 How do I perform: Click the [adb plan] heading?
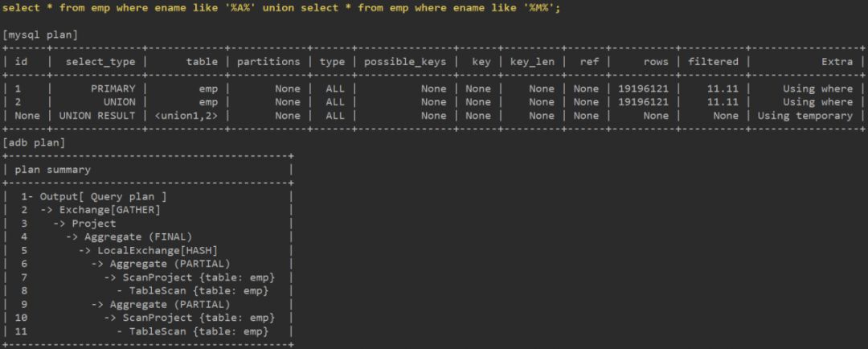coord(34,142)
